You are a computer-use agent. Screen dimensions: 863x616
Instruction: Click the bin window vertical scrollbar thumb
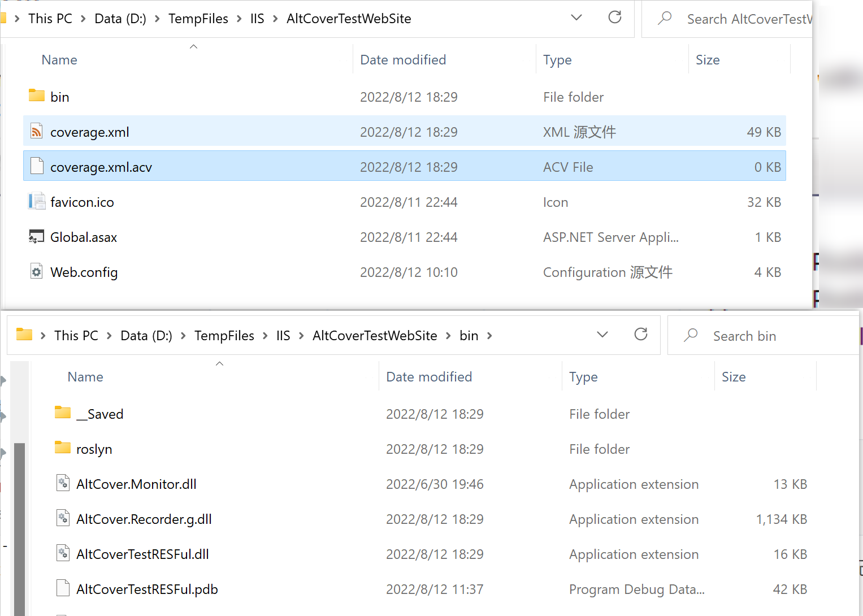19,528
